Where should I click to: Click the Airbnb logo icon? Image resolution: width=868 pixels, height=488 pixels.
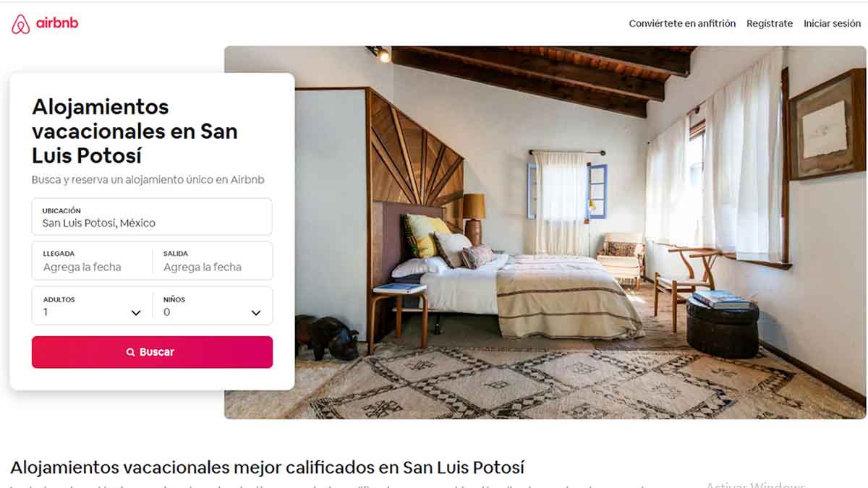click(21, 24)
